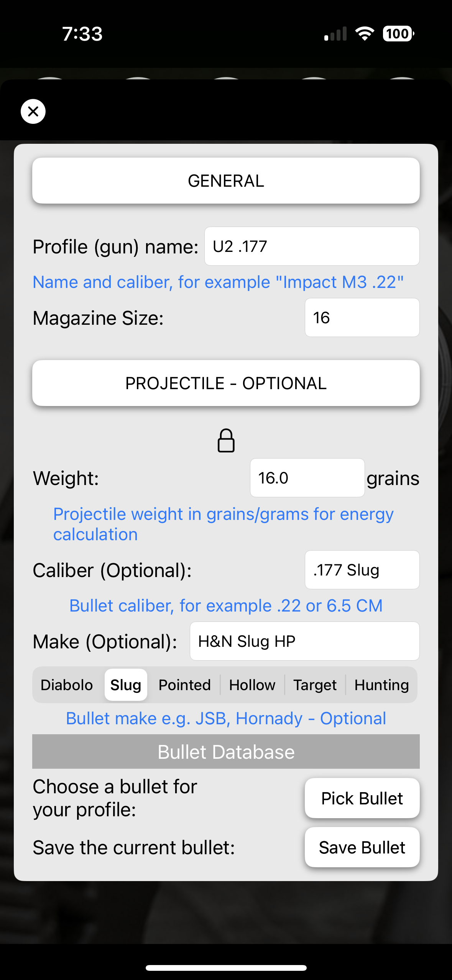This screenshot has height=980, width=452.
Task: Choose the Hollow bullet type segment
Action: (x=252, y=685)
